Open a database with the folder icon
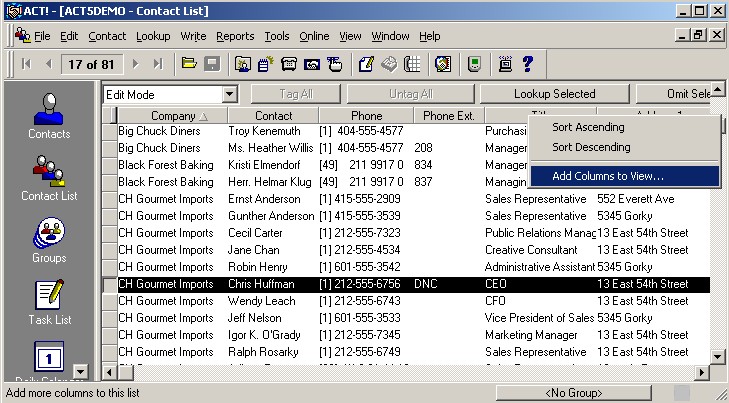 coord(189,64)
